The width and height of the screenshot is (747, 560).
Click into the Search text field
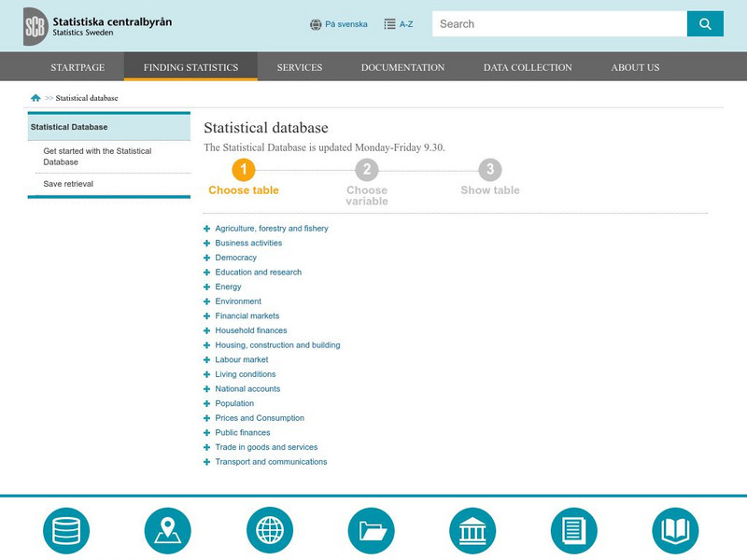coord(558,24)
